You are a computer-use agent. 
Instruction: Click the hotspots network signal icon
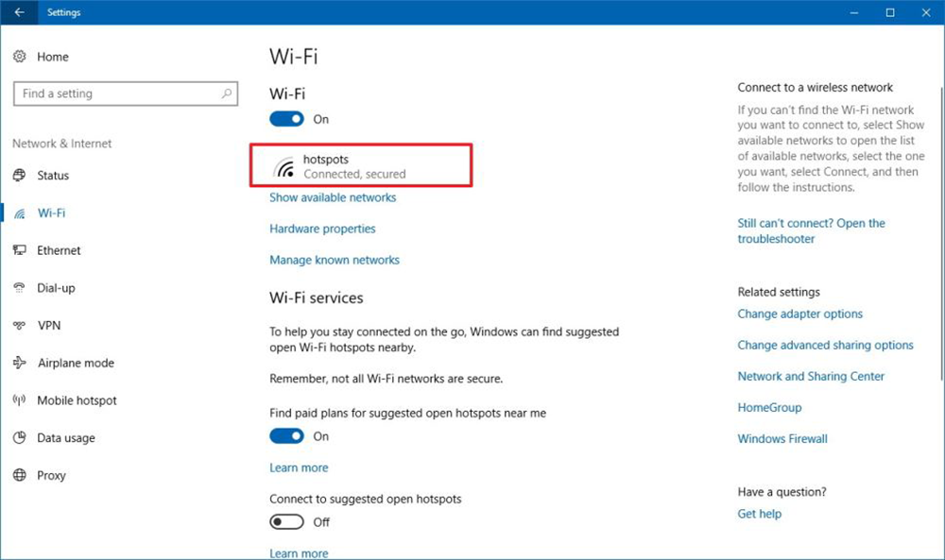pyautogui.click(x=283, y=167)
